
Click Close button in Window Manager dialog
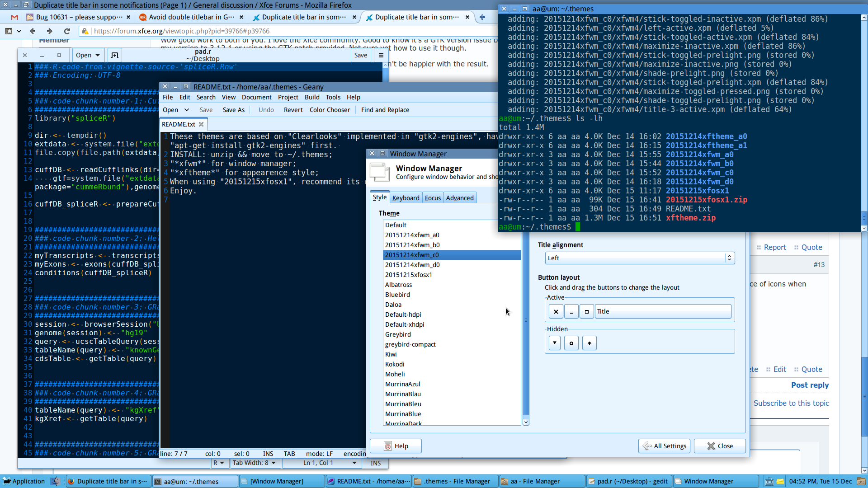click(x=720, y=446)
